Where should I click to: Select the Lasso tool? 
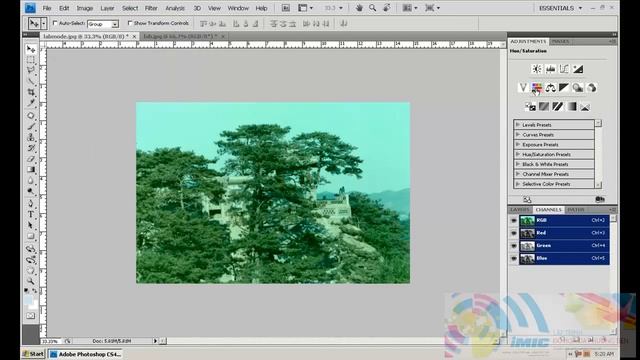[31, 70]
